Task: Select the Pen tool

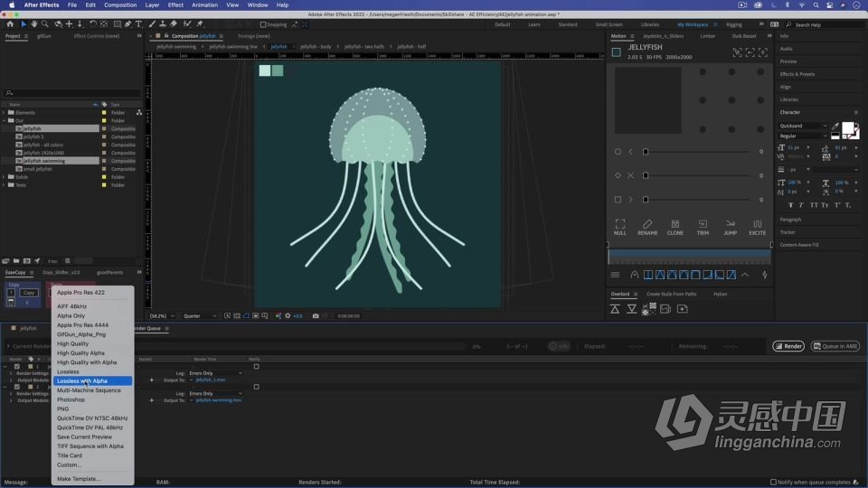Action: coord(127,24)
